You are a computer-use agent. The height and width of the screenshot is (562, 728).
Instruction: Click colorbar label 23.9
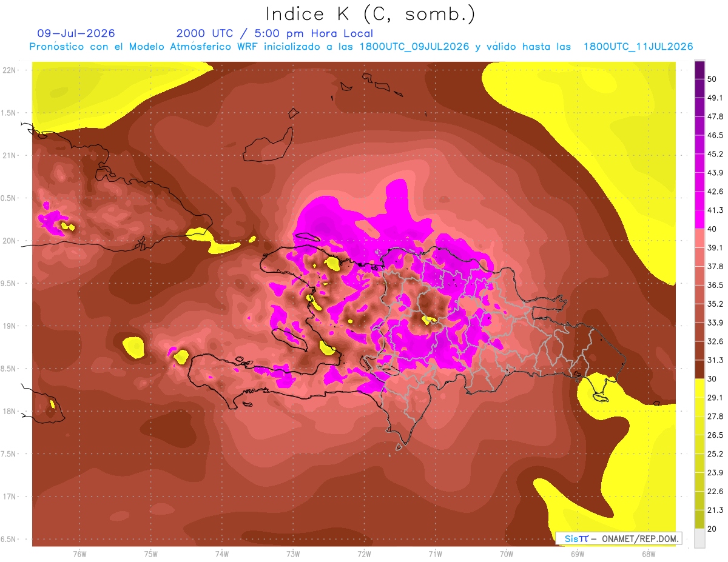715,473
